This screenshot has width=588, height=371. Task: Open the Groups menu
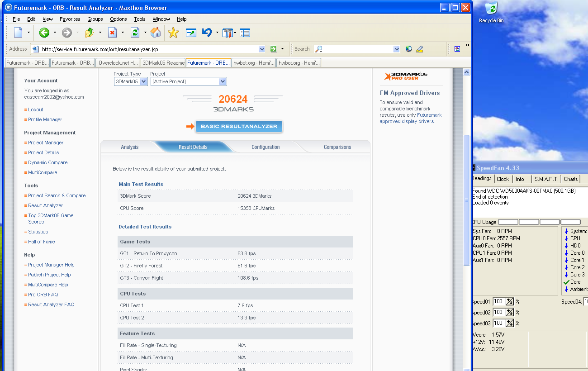(95, 19)
